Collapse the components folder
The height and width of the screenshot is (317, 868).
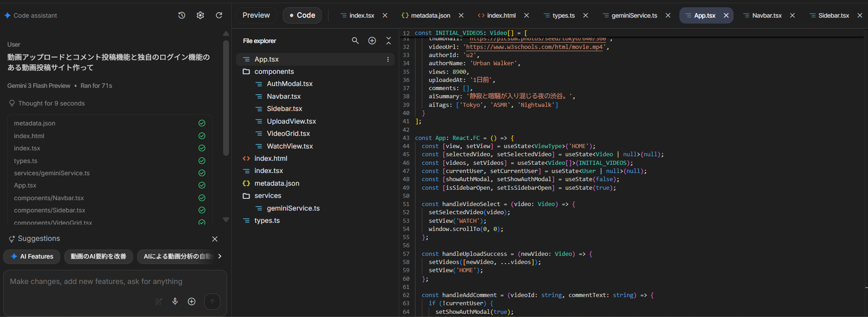coord(274,72)
